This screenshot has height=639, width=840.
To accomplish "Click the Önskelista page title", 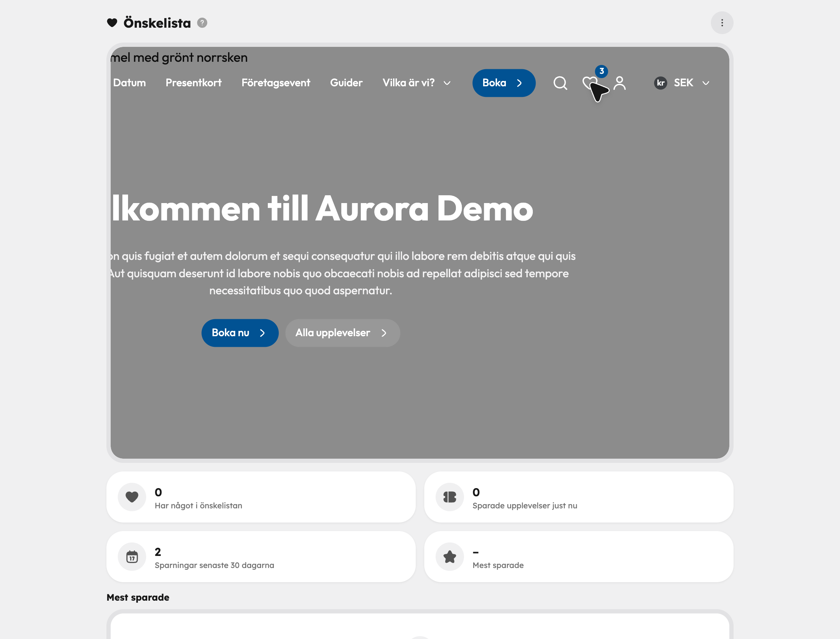I will 157,23.
